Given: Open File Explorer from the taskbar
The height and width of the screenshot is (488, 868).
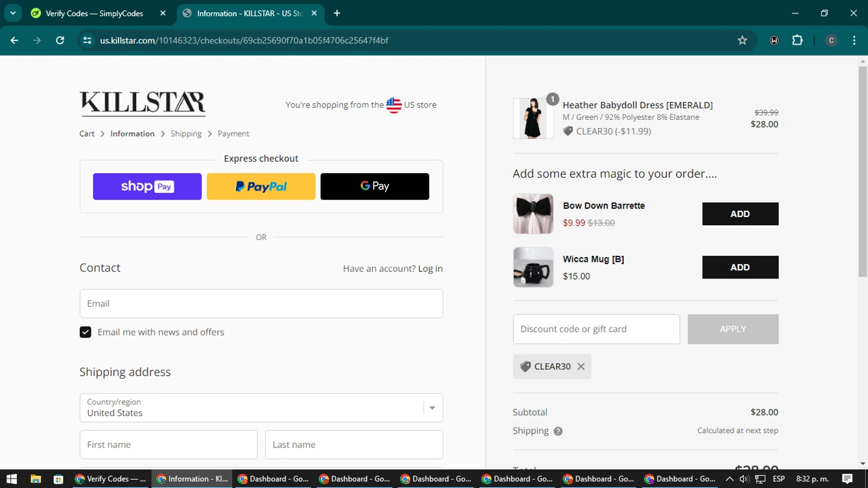Looking at the screenshot, I should click(36, 479).
